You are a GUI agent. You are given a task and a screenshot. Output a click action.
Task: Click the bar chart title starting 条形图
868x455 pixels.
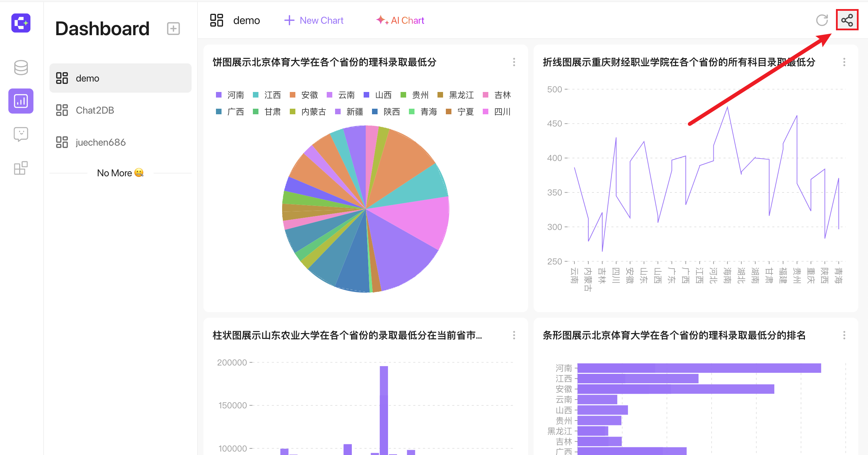[674, 335]
